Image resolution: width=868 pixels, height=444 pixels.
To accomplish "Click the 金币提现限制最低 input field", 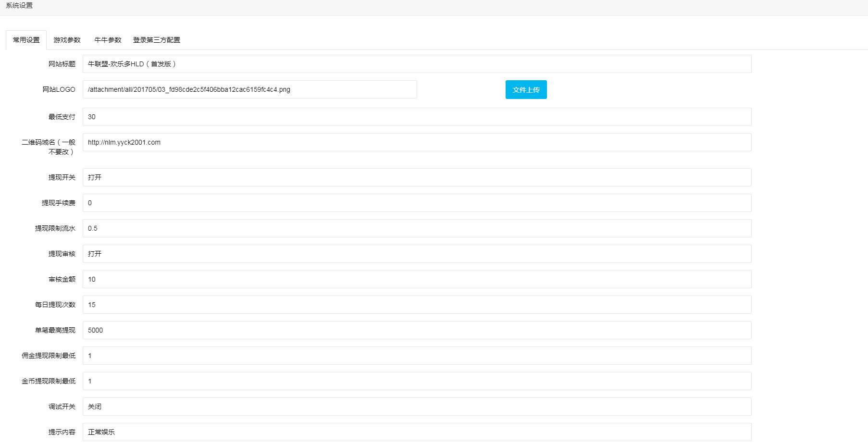I will (417, 381).
